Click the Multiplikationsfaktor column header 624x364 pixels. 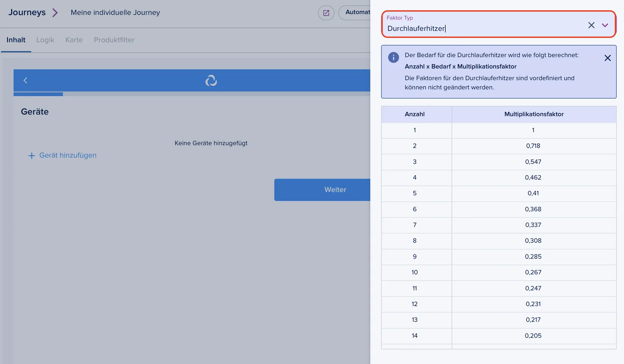coord(534,114)
